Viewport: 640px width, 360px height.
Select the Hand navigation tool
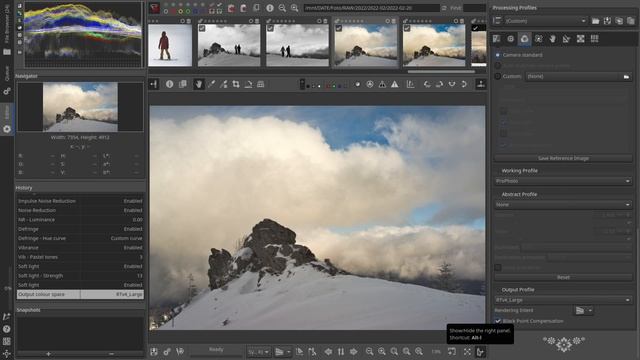198,84
